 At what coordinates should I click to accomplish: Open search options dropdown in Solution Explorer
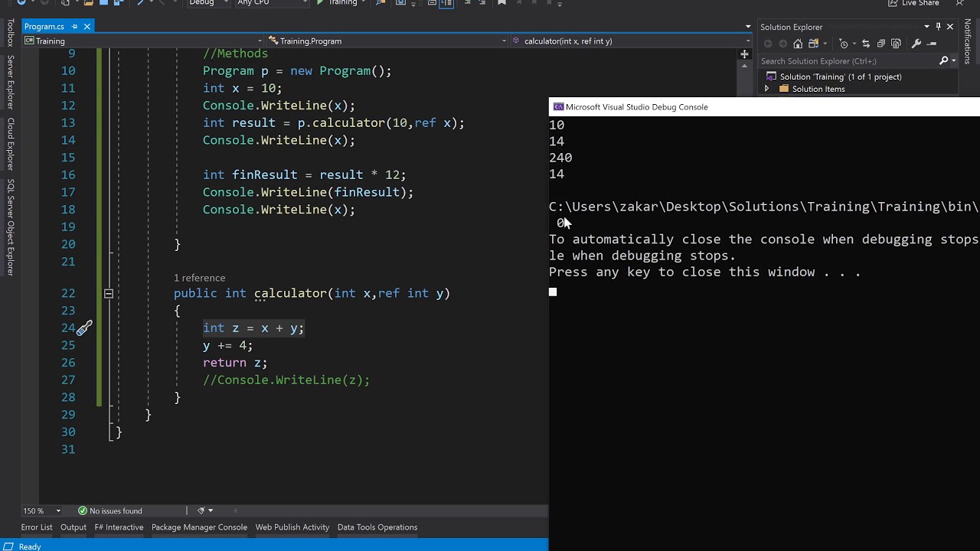952,60
